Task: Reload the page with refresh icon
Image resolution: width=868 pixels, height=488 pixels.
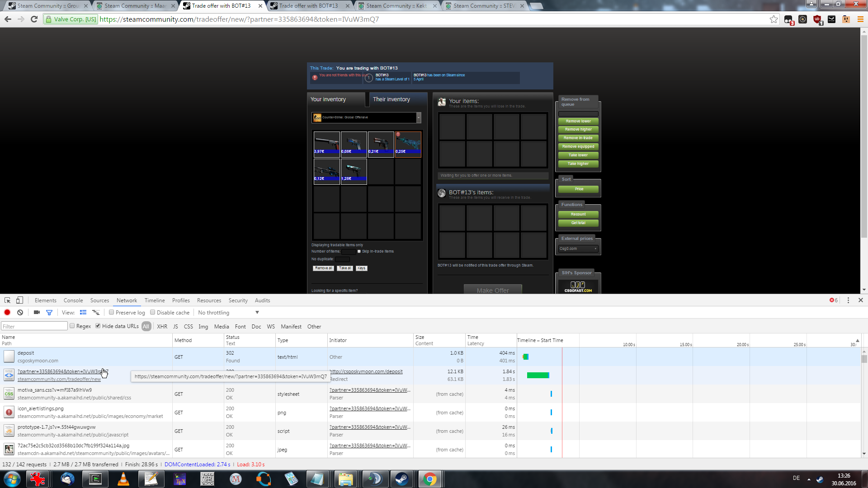Action: [34, 19]
